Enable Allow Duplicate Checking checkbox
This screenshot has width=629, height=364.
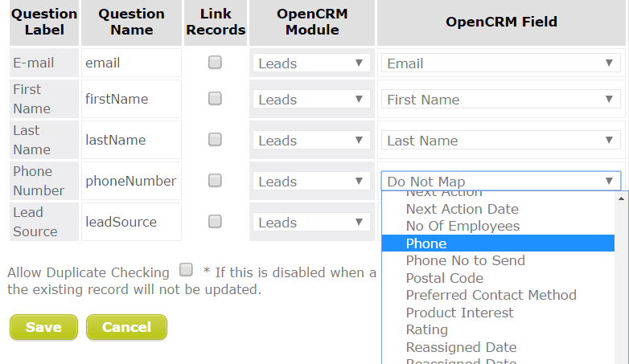pos(186,269)
